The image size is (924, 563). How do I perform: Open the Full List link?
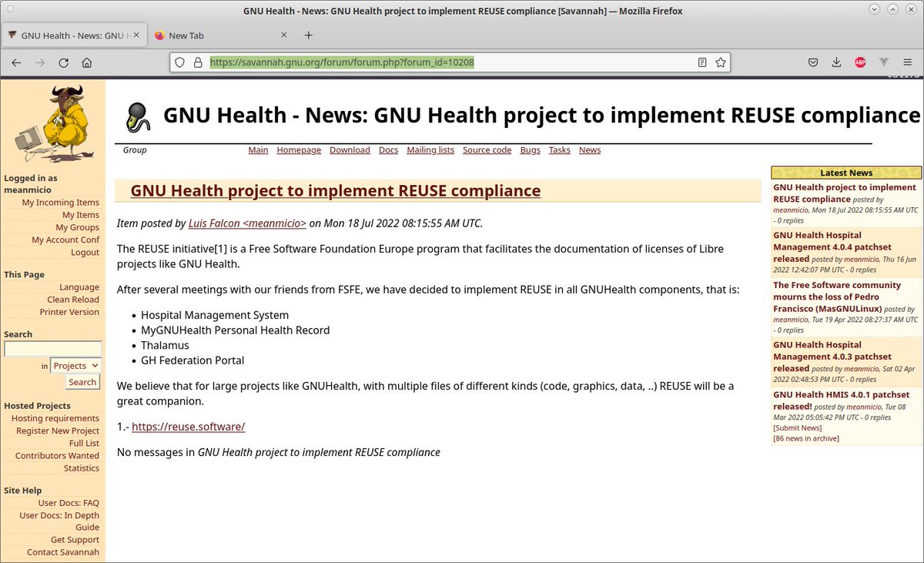[84, 443]
